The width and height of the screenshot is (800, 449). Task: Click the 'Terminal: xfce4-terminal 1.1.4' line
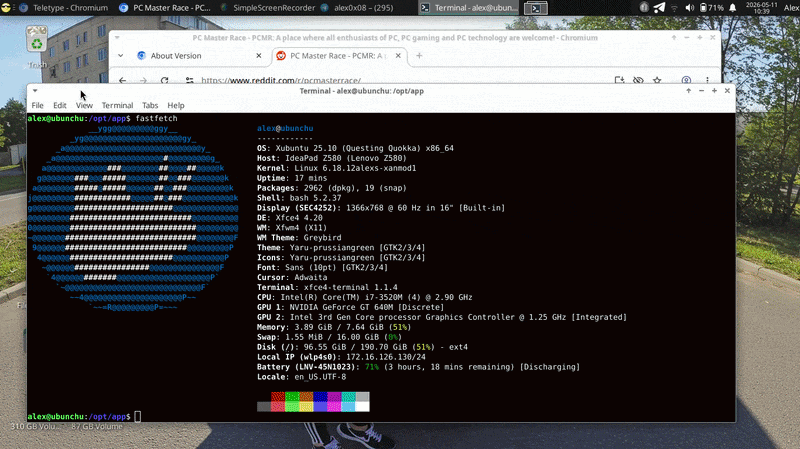pos(328,287)
